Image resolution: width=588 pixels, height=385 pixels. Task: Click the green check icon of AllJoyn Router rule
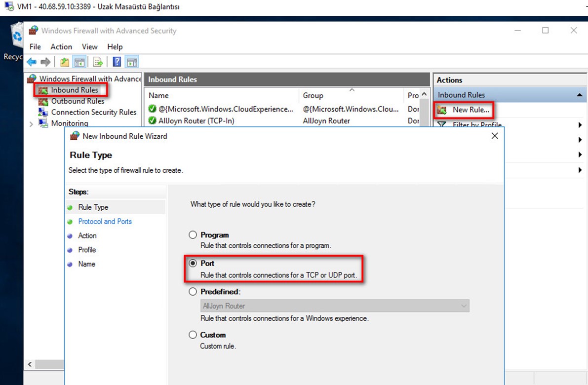(x=152, y=120)
